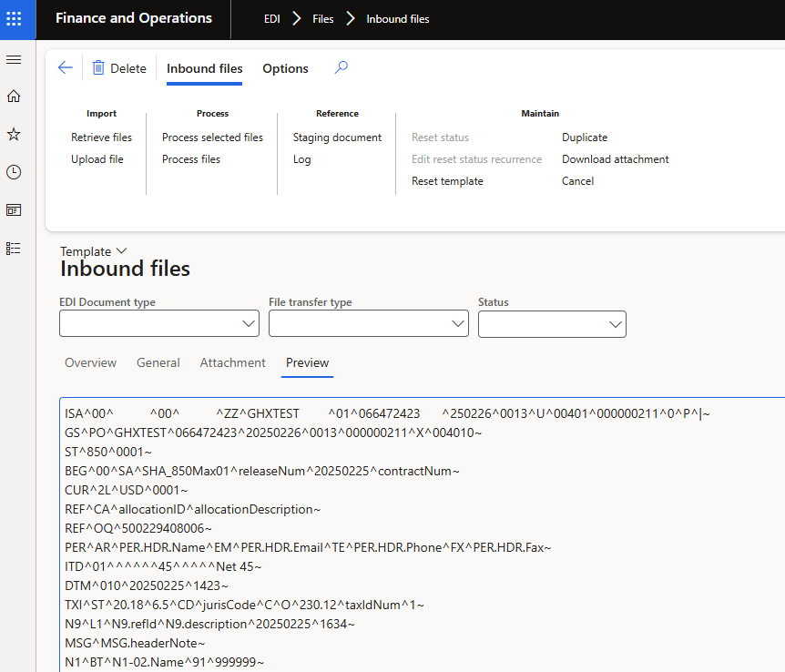Expand the hamburger navigation pane
This screenshot has height=672, width=785.
coord(14,59)
